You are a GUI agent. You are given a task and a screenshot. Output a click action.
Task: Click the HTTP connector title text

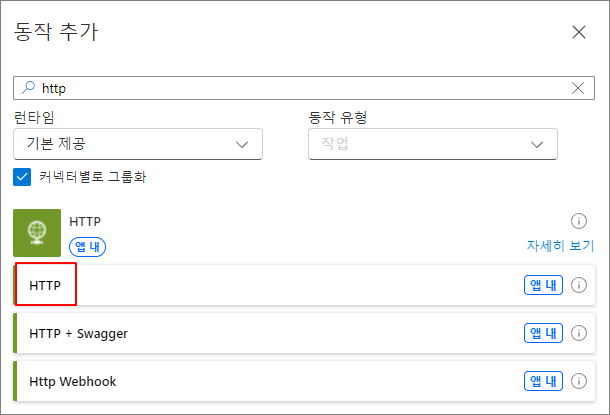(x=85, y=222)
